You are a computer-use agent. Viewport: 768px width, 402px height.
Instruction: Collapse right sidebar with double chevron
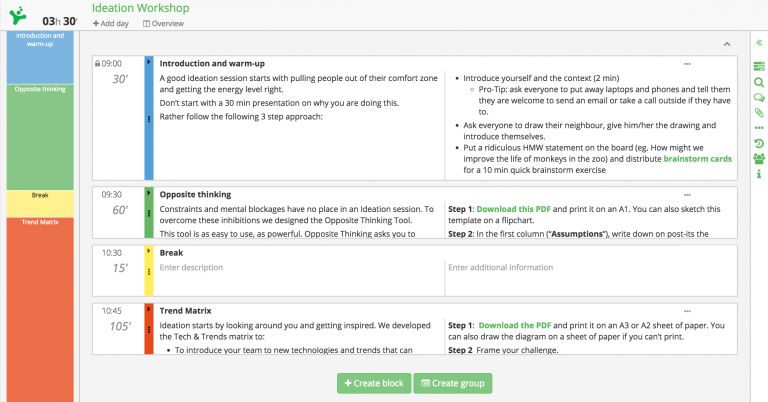[x=759, y=43]
